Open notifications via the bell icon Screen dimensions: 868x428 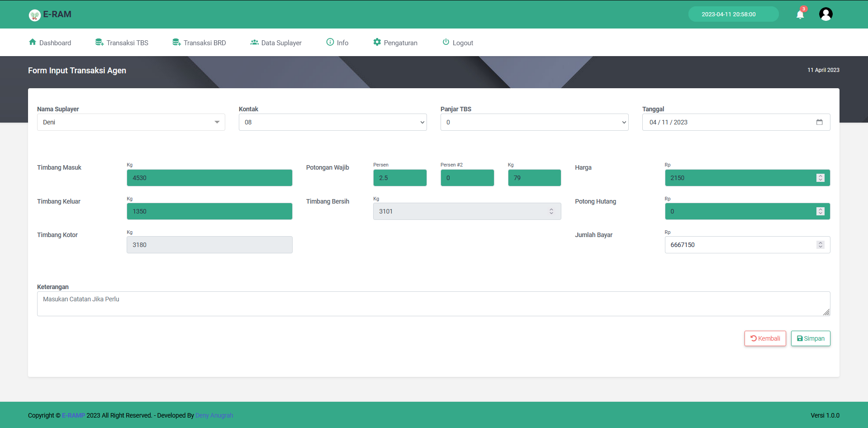point(799,14)
